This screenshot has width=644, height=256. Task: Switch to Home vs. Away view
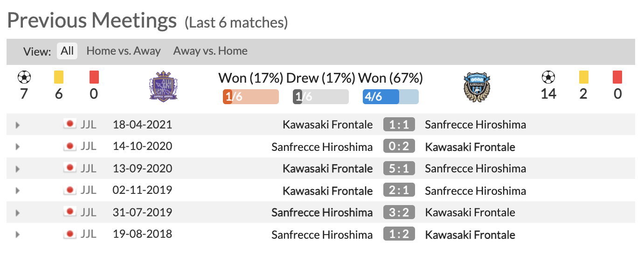click(x=124, y=51)
